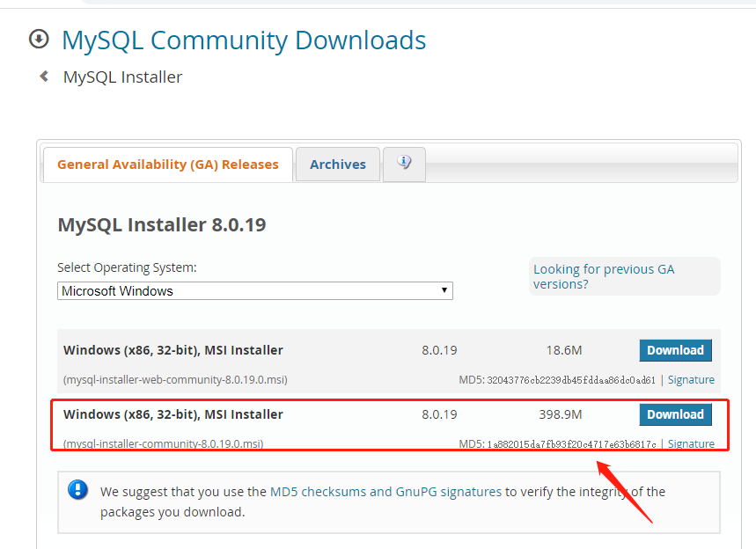Select MD5 hash of the 18.6M installer
This screenshot has width=756, height=549.
[x=571, y=380]
